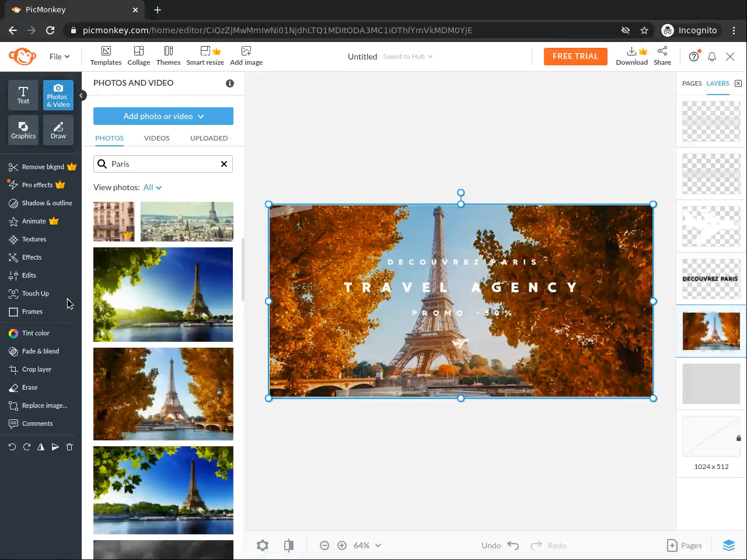
Task: Open the File menu
Action: click(x=60, y=57)
